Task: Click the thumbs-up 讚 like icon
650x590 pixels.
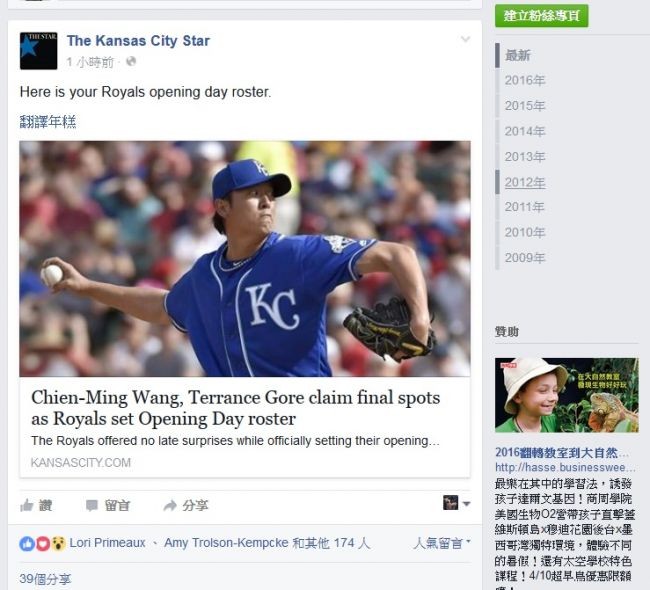Action: pyautogui.click(x=27, y=505)
